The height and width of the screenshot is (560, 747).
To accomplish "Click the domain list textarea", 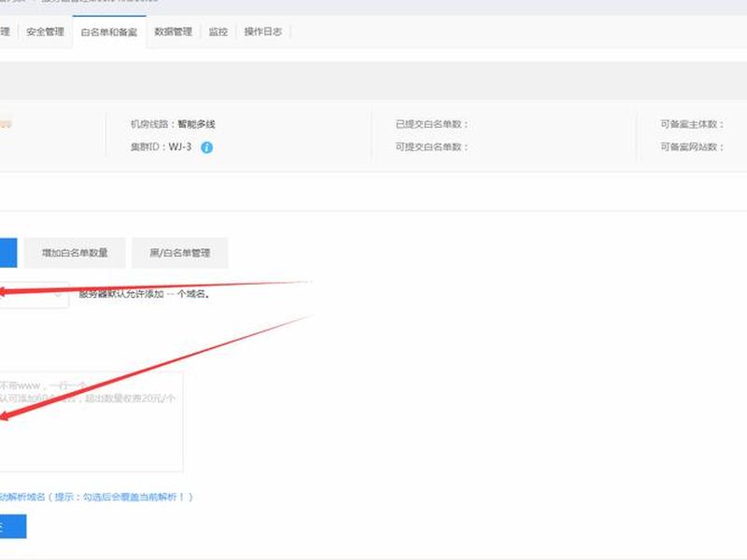I will (91, 422).
